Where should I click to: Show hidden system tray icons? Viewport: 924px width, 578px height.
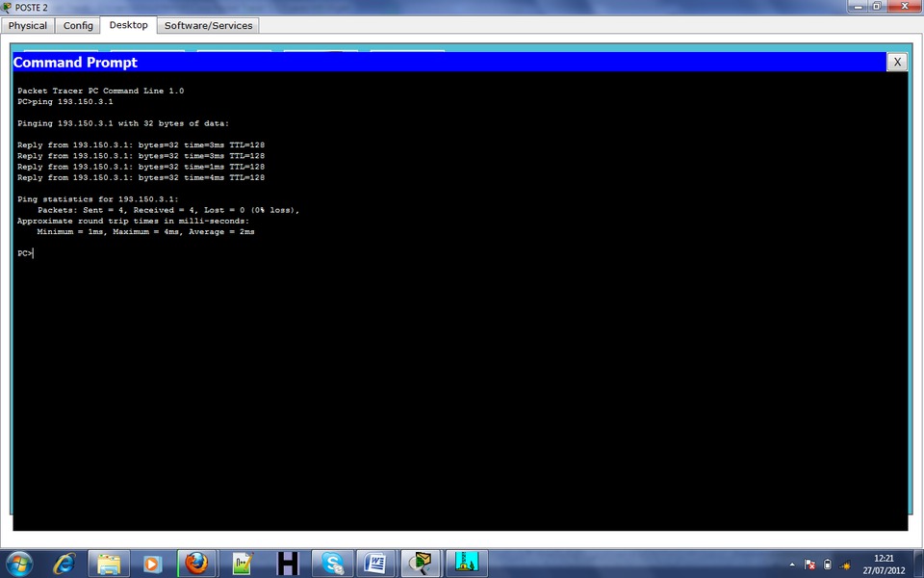tap(791, 565)
